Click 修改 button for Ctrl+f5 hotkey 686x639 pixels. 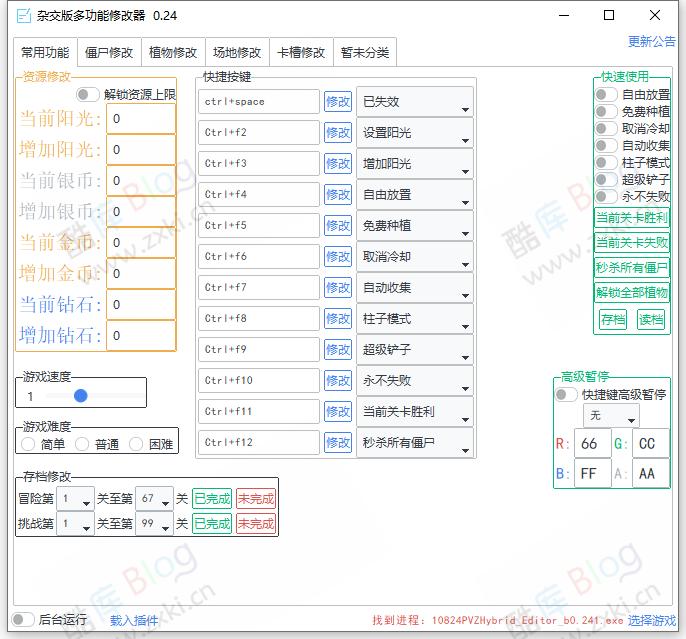[x=338, y=226]
